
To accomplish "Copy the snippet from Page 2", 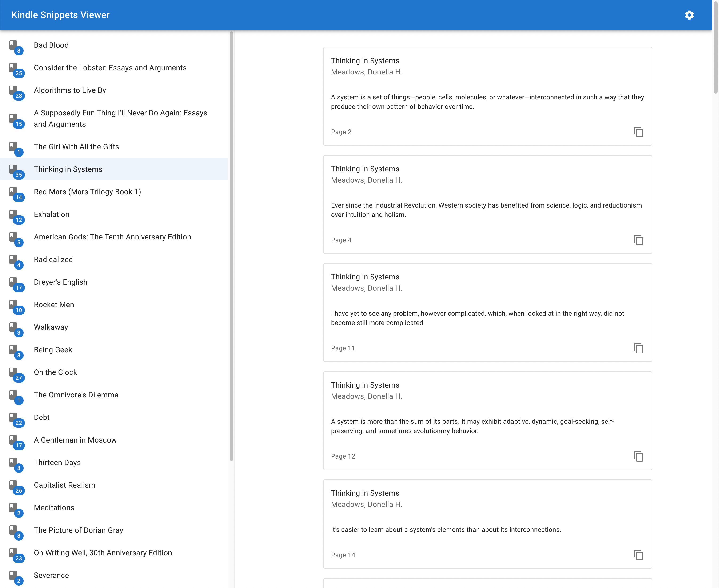I will (x=638, y=132).
